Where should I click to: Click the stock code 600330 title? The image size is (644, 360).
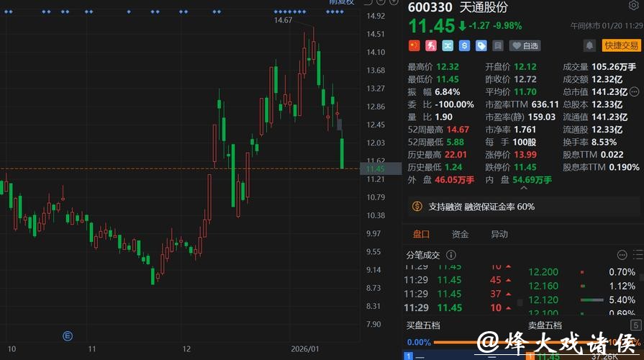click(430, 7)
